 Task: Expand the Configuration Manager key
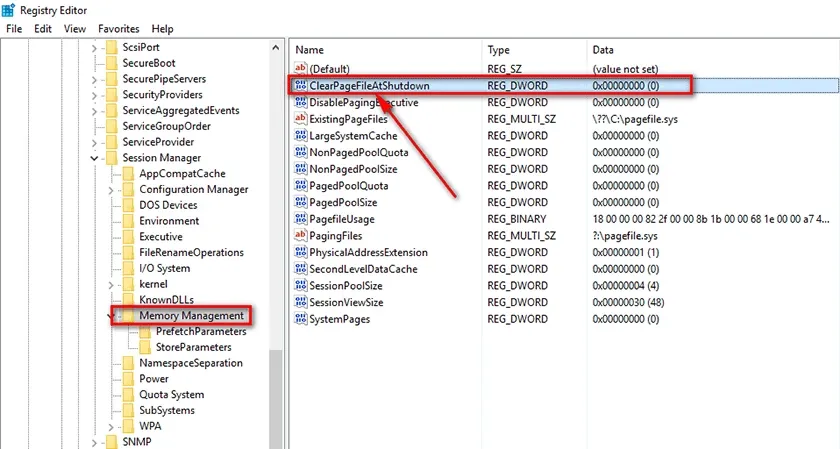111,190
